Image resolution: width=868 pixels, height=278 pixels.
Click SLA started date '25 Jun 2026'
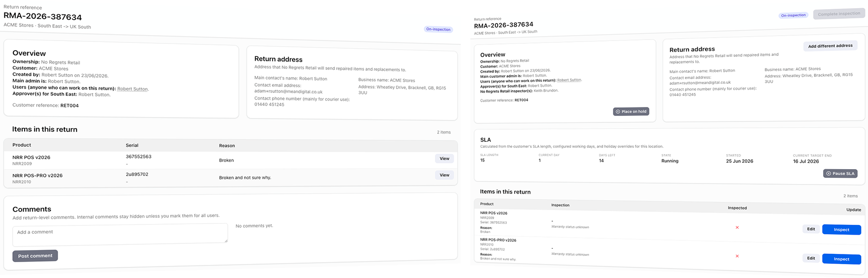[x=739, y=161]
